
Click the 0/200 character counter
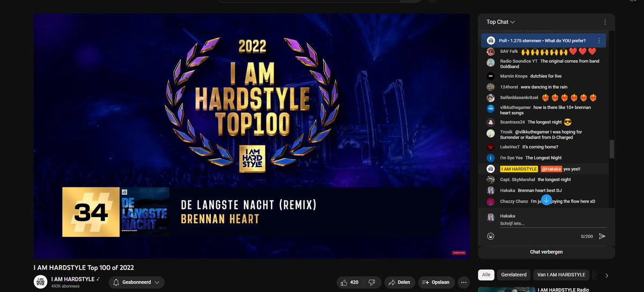(587, 236)
